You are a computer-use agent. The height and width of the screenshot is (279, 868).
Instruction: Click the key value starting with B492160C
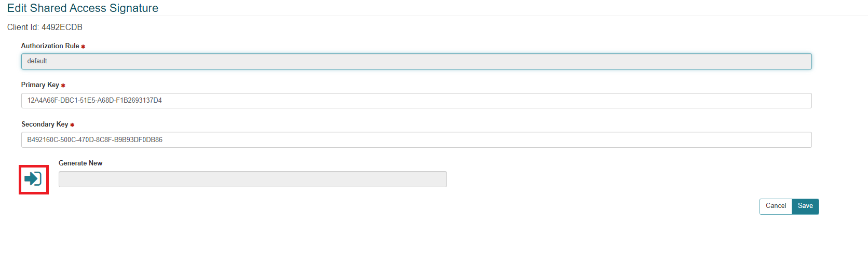pyautogui.click(x=95, y=140)
